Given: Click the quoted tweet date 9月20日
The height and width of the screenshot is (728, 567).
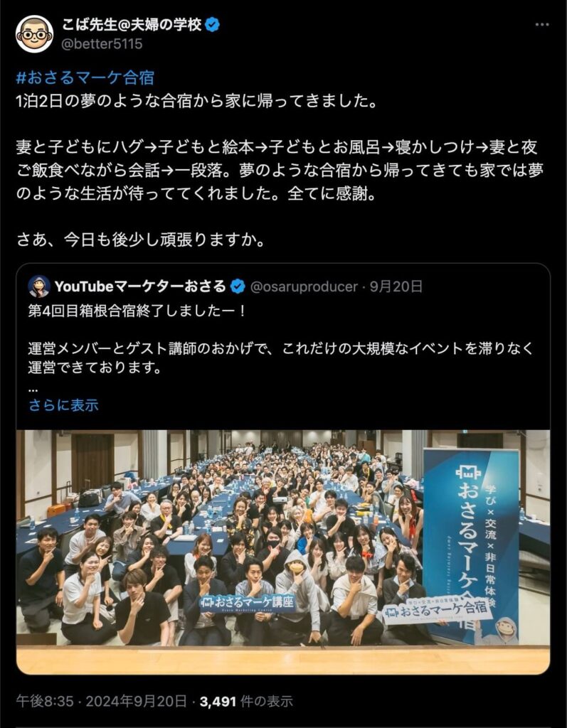Looking at the screenshot, I should [396, 287].
